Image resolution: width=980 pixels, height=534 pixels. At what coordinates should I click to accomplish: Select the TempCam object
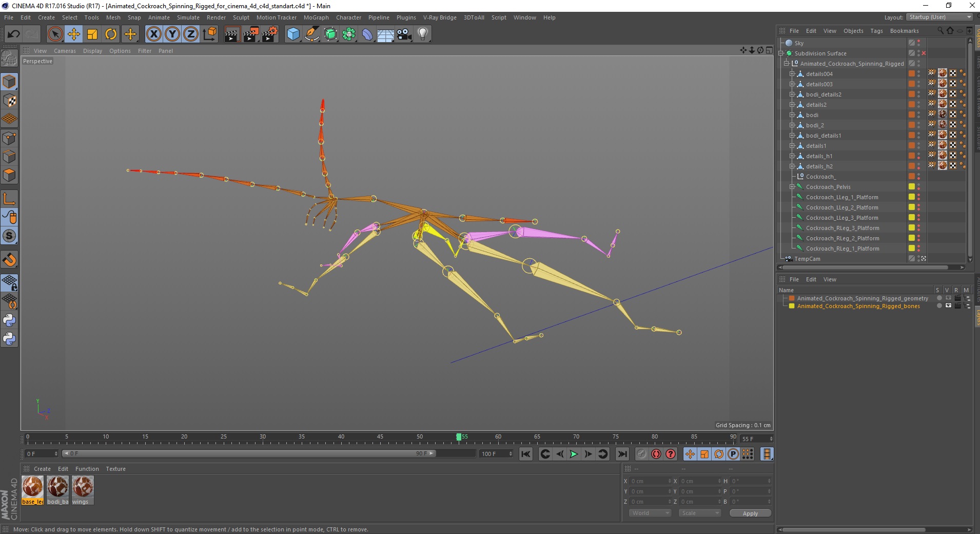(807, 259)
